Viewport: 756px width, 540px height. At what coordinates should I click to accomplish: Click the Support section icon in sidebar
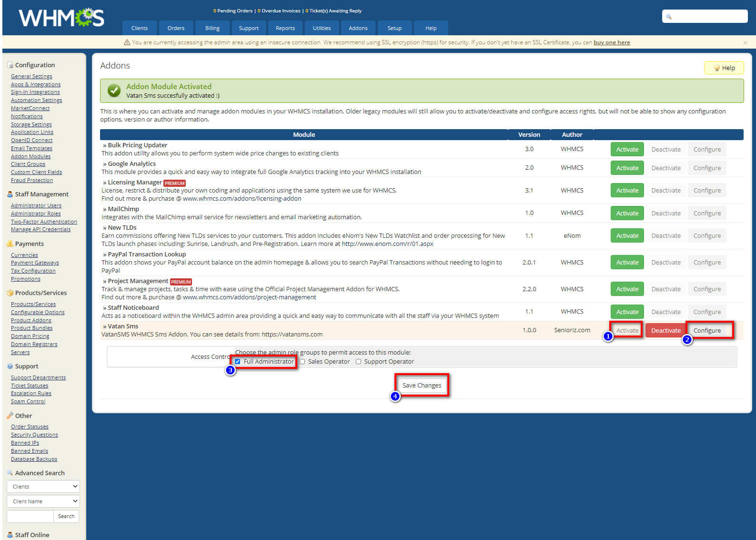point(10,367)
